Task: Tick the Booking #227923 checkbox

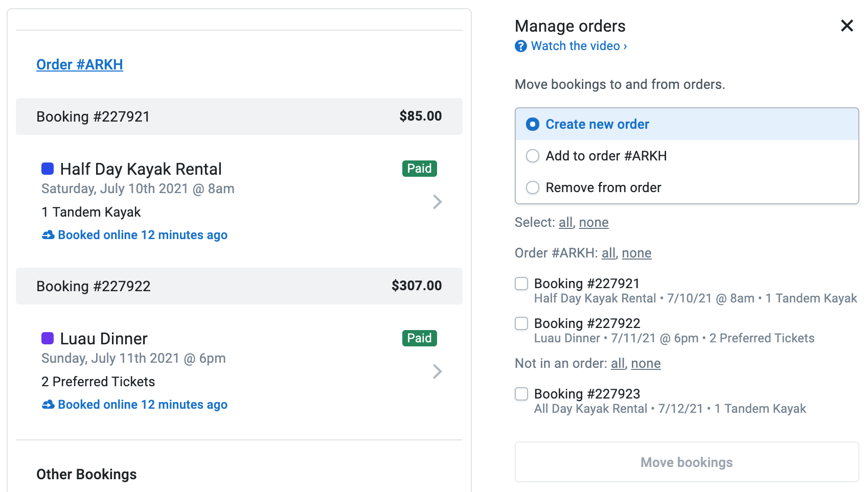Action: (x=521, y=394)
